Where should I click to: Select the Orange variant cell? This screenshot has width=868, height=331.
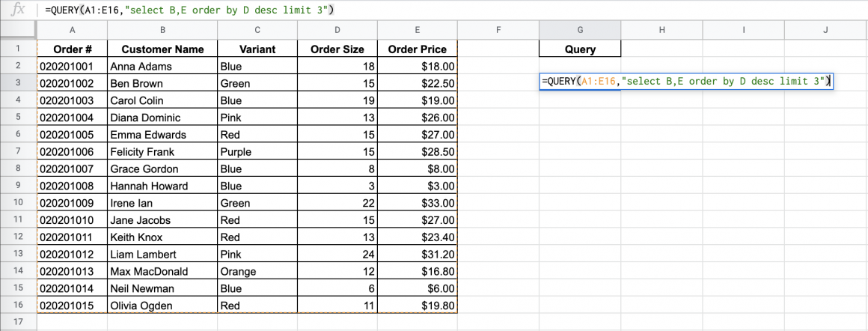257,272
